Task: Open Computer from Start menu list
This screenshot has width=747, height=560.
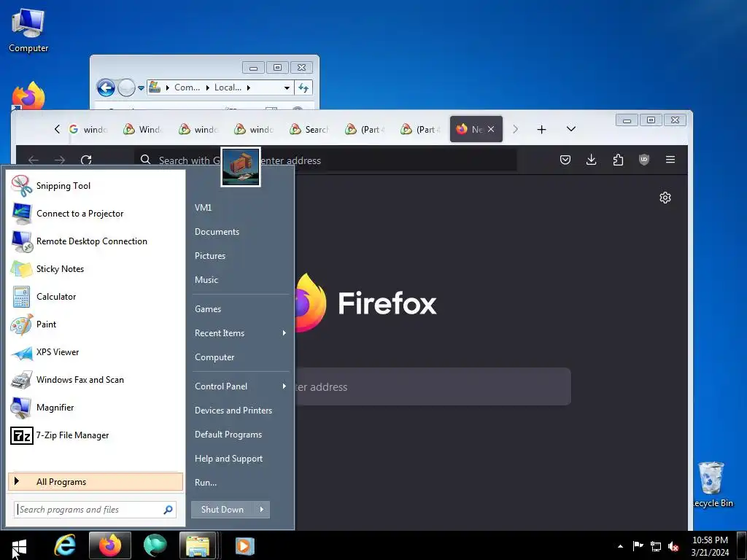Action: pos(214,357)
